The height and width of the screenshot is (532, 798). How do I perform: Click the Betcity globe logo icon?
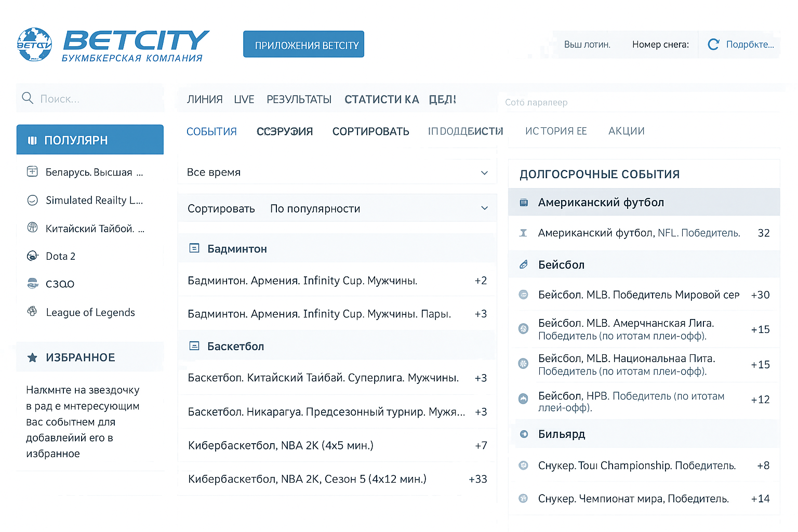34,45
